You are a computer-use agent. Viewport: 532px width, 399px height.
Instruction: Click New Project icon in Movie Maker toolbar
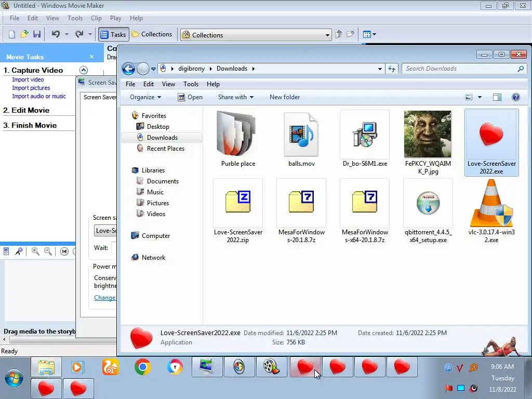[12, 34]
